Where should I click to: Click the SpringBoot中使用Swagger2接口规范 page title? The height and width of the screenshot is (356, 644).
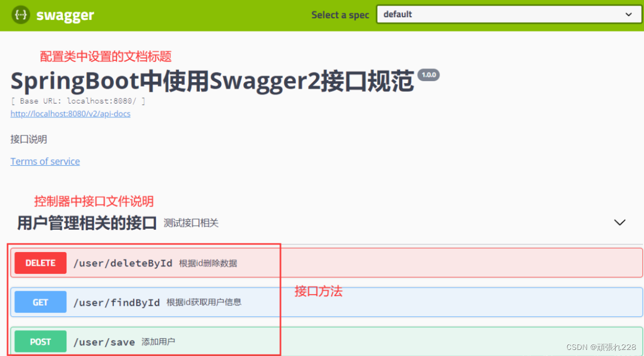pos(212,80)
